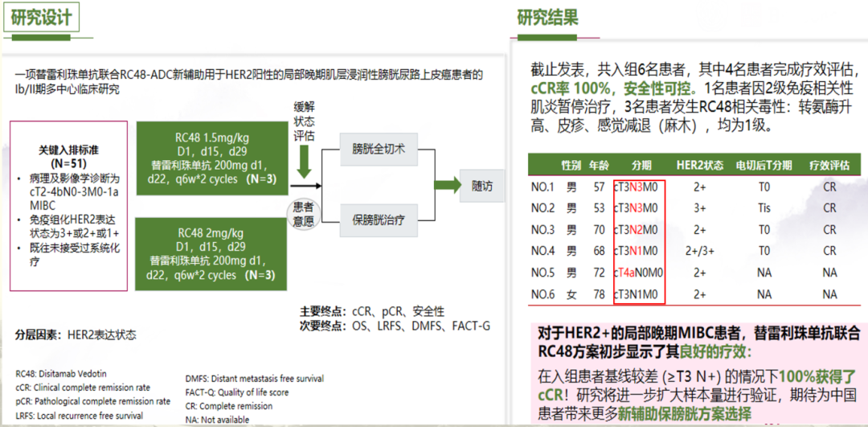Click the staging cT3N3M0 in row NO.1
Viewport: 868px width, 427px height.
click(x=637, y=187)
